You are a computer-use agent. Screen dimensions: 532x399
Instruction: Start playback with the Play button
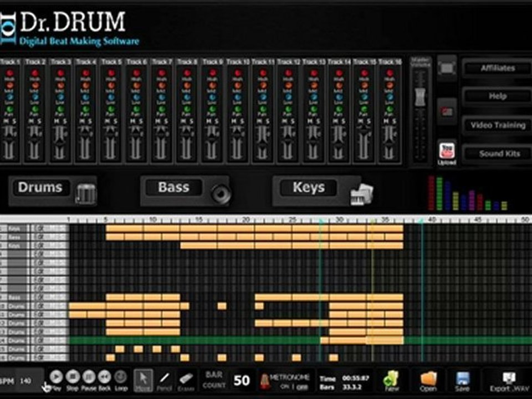57,377
